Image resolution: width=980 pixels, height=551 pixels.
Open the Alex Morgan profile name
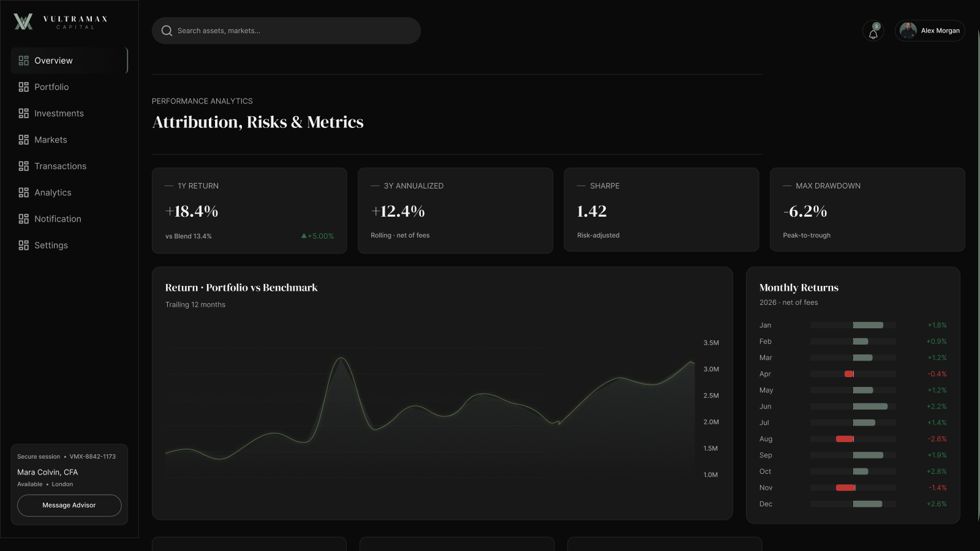click(x=940, y=31)
